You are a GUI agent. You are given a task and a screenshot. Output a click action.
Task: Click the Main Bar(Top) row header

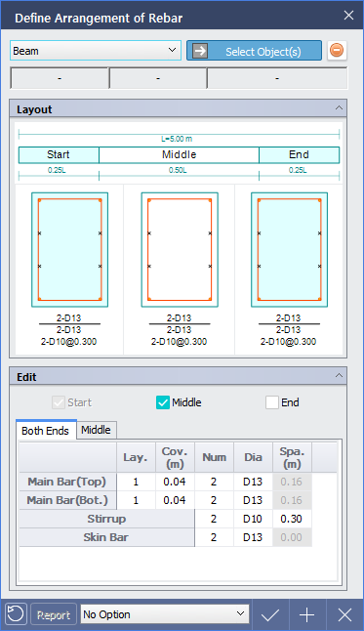pos(67,482)
